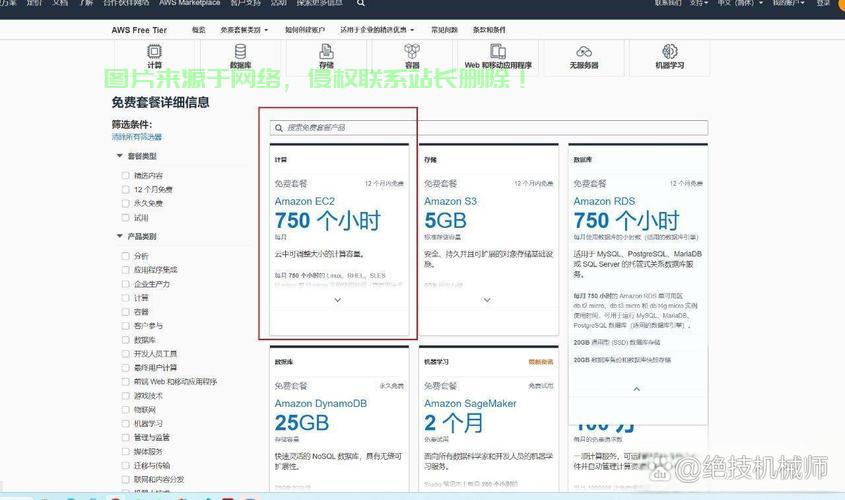
Task: Tick the 12 个月免费 filter checkbox
Action: [x=126, y=190]
